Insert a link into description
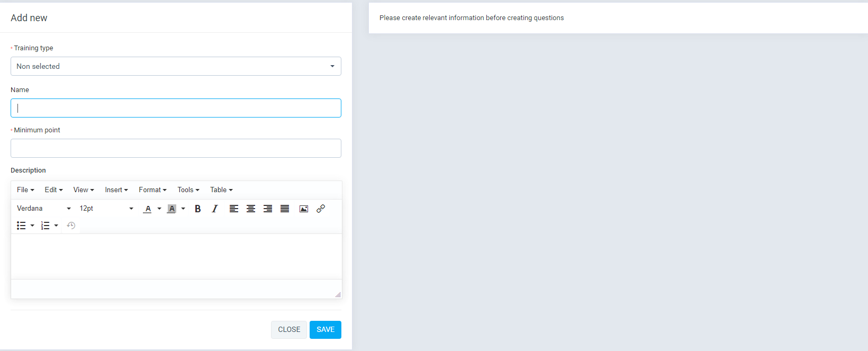868x351 pixels. tap(321, 209)
